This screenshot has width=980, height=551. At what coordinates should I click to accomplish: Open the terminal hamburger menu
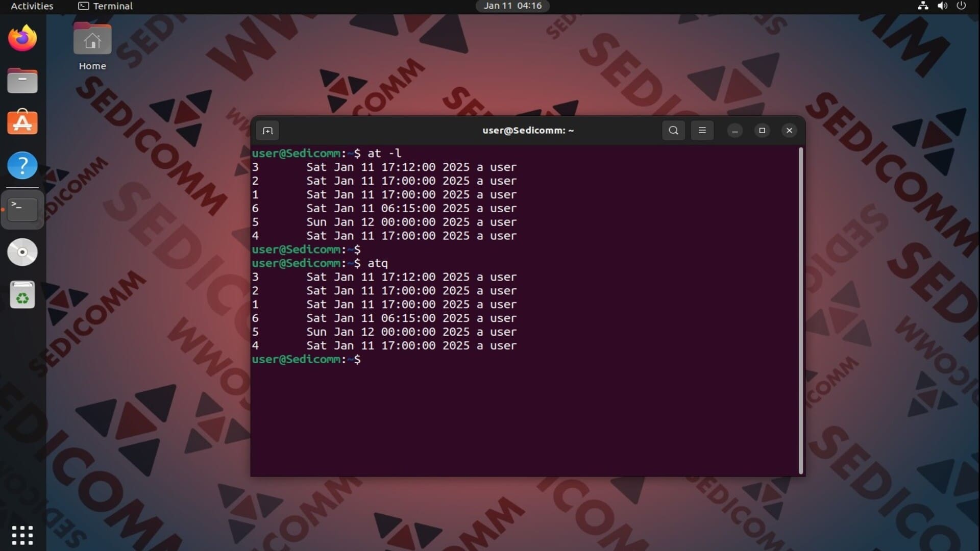click(702, 131)
